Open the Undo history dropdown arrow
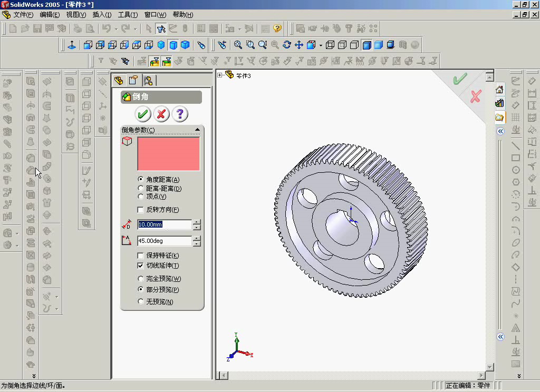This screenshot has height=392, width=540. (116, 29)
